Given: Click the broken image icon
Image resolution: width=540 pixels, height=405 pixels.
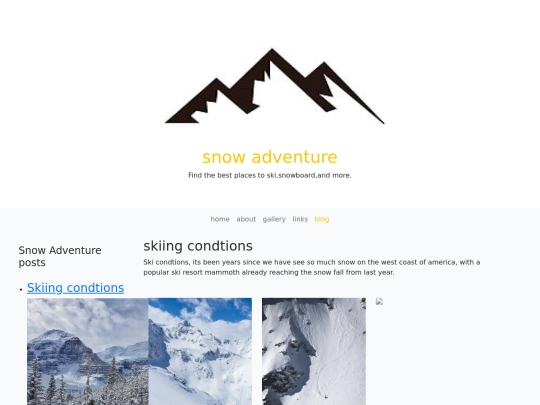Looking at the screenshot, I should pos(379,302).
